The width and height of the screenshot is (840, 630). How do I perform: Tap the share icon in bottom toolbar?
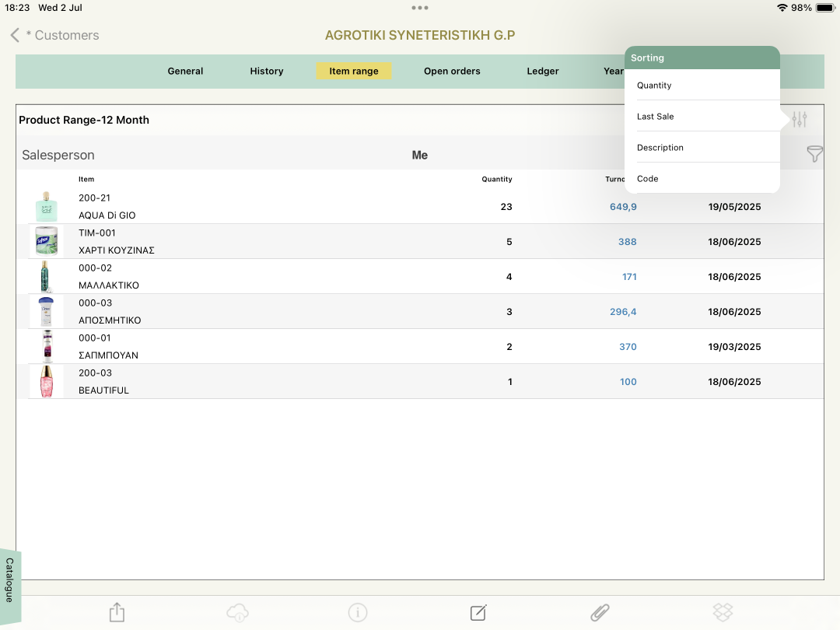(x=117, y=612)
